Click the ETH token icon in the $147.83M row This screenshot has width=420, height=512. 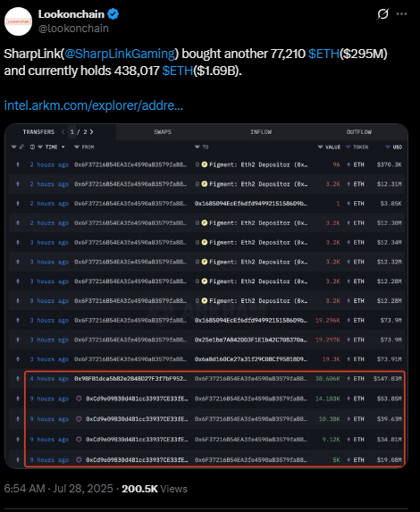click(349, 379)
